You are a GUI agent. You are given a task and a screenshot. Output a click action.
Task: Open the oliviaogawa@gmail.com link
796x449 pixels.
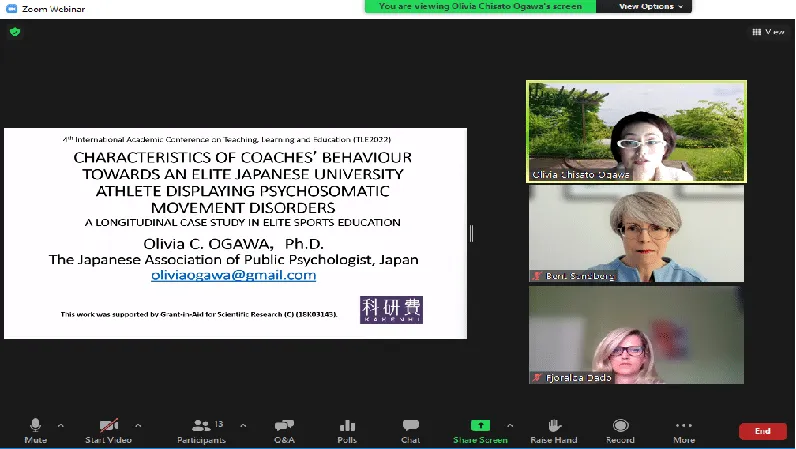[233, 275]
